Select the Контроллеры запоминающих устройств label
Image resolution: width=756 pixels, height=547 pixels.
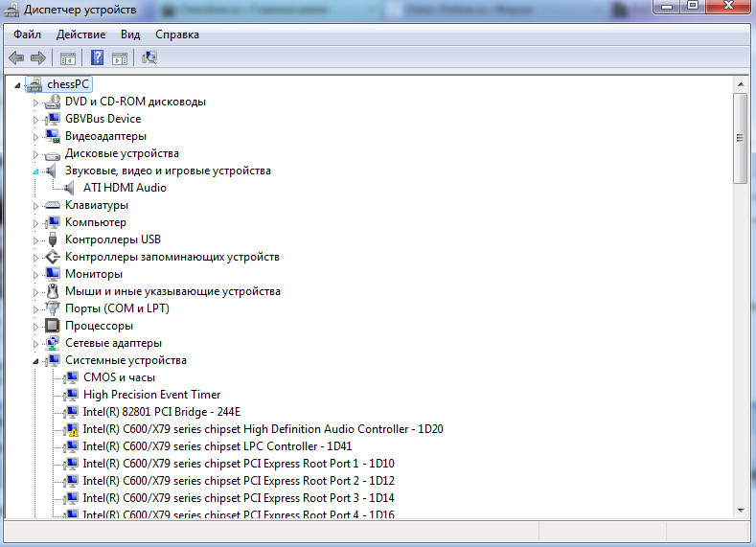(172, 257)
